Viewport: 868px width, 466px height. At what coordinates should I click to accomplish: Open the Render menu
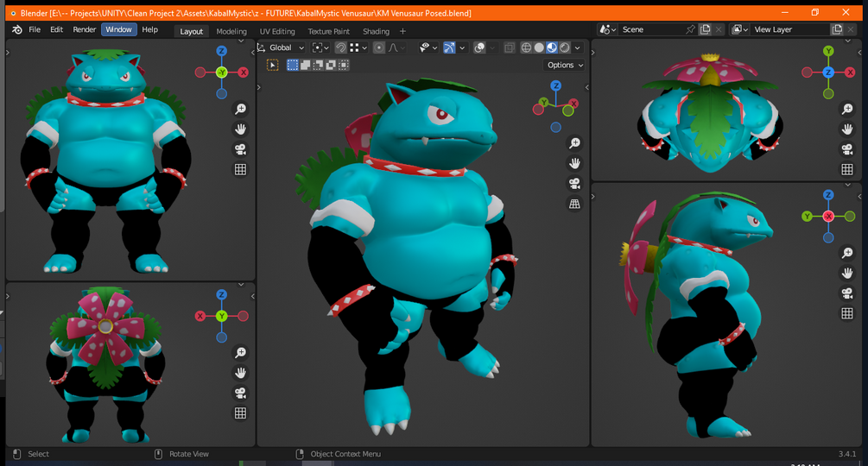coord(84,30)
